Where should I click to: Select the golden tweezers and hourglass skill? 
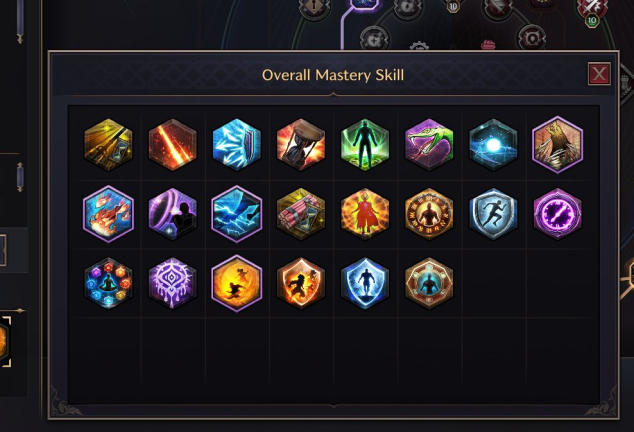tap(108, 145)
